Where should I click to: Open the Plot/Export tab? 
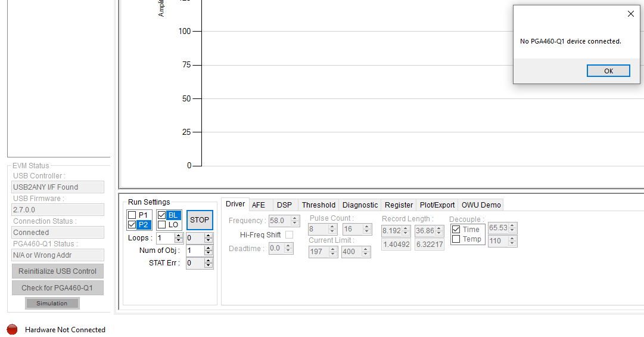pyautogui.click(x=437, y=205)
